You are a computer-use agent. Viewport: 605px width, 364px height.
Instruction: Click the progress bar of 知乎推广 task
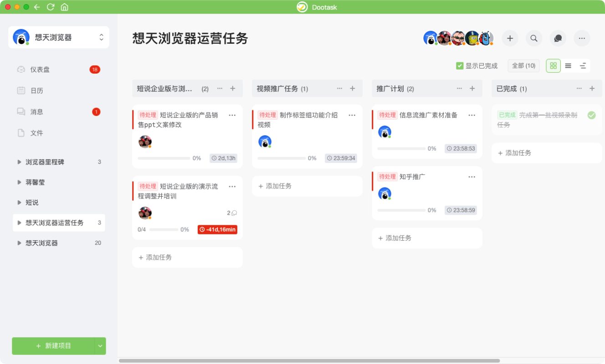401,210
